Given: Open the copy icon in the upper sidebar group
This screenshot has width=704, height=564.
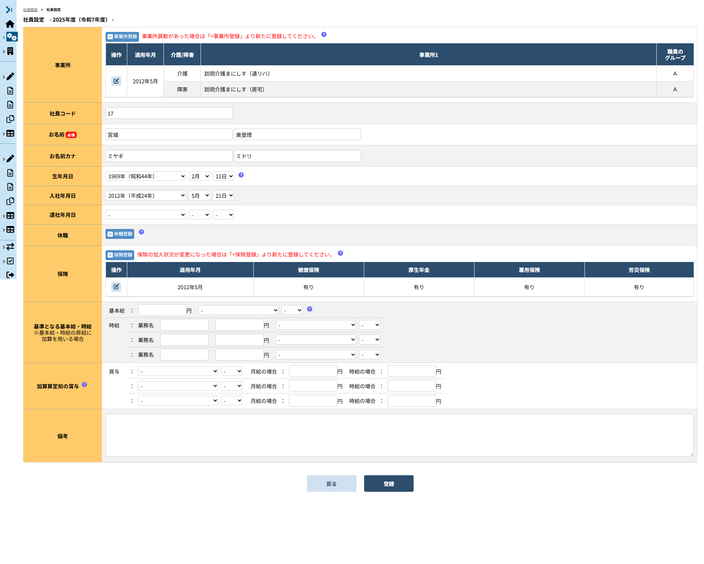Looking at the screenshot, I should coord(10,119).
